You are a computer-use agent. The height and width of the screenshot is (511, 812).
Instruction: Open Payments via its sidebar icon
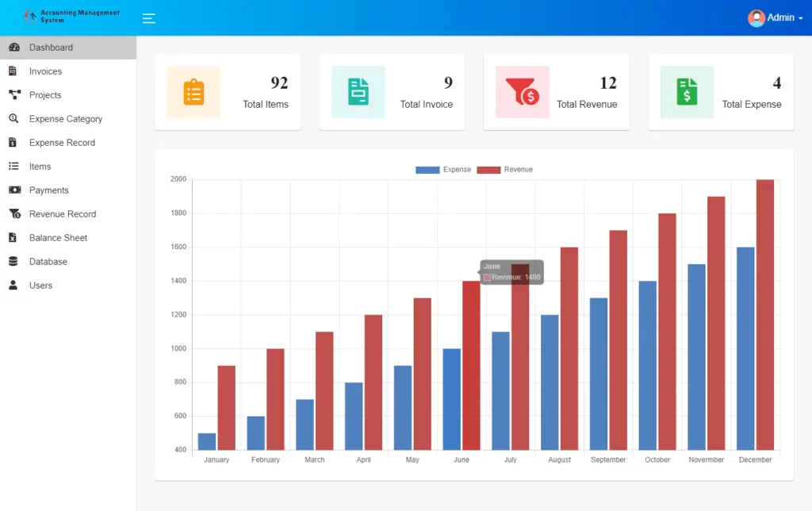13,190
